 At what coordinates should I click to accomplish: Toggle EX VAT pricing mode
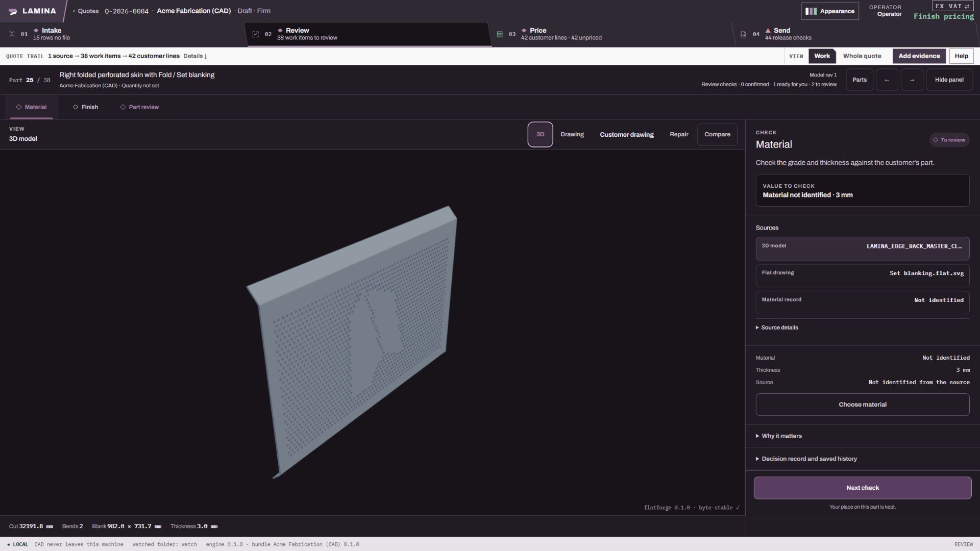(952, 6)
